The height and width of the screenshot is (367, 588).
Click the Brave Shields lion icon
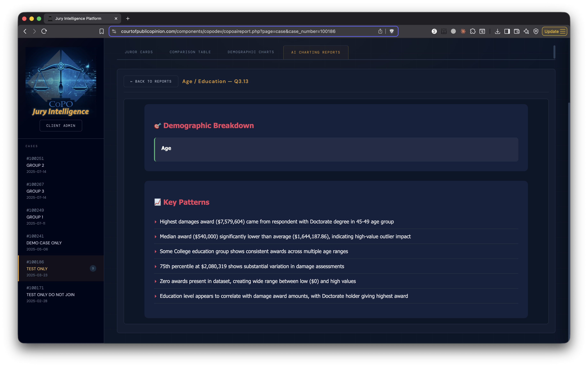[392, 31]
